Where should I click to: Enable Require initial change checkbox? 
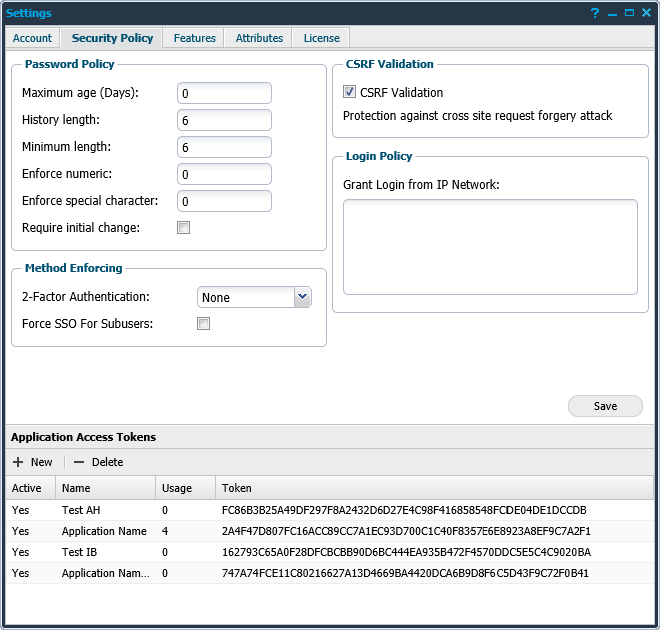click(x=183, y=228)
